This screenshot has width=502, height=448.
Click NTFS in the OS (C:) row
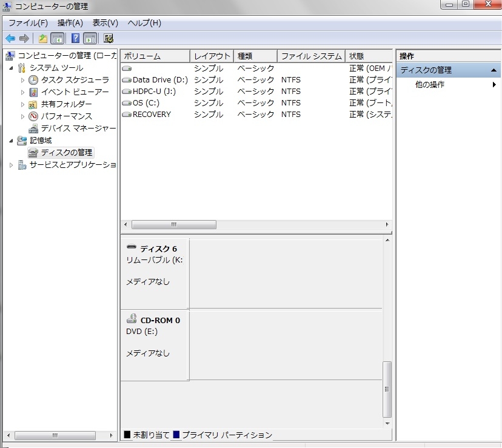point(290,103)
